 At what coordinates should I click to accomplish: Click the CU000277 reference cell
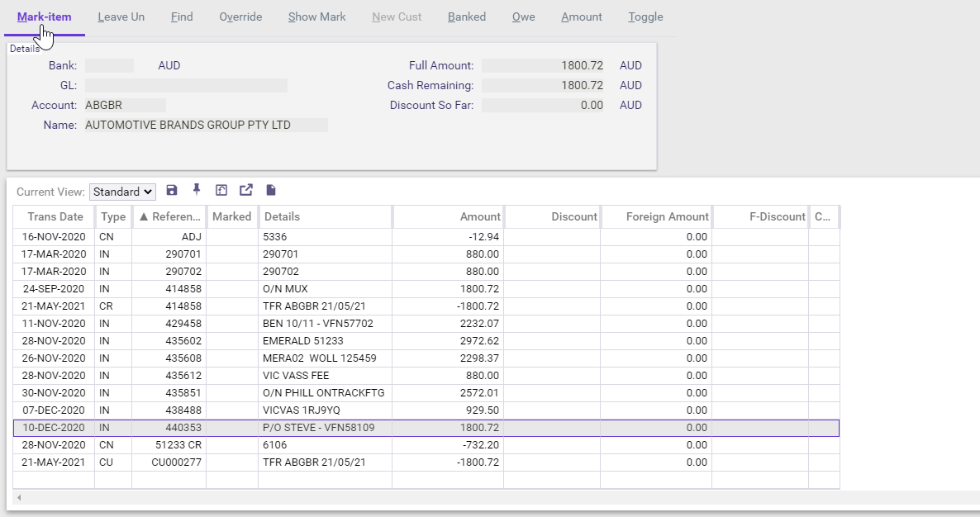169,462
